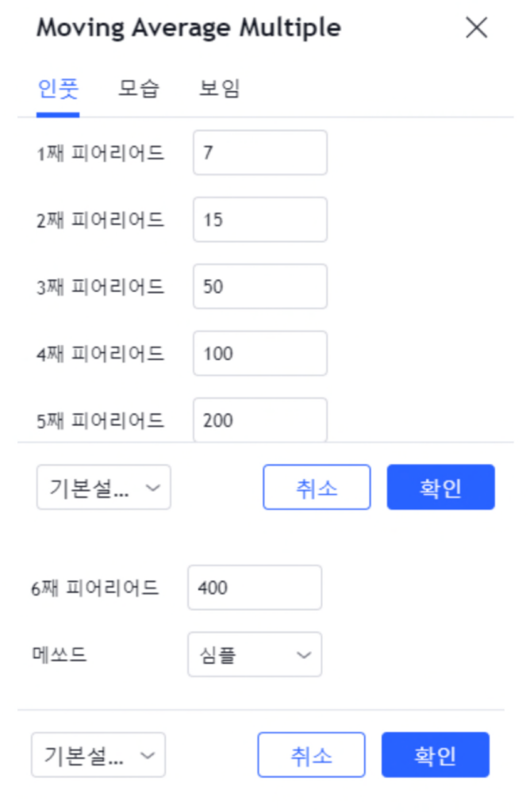The image size is (530, 812).
Task: Open the 메쏘드 dropdown showing 심플
Action: coord(254,655)
